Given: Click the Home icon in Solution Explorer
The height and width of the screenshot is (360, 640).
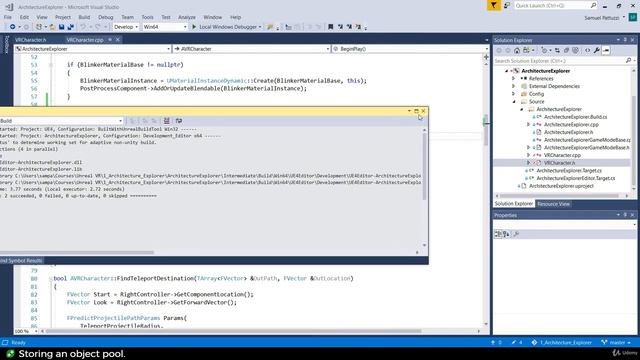Looking at the screenshot, I should click(517, 50).
